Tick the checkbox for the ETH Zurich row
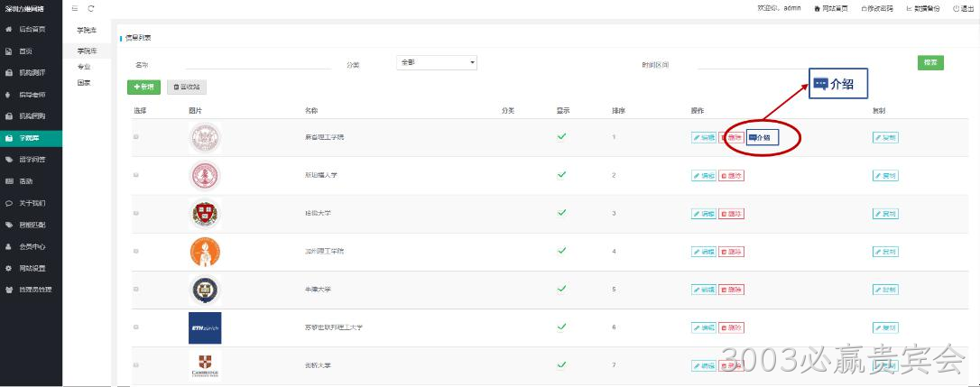 (x=136, y=327)
